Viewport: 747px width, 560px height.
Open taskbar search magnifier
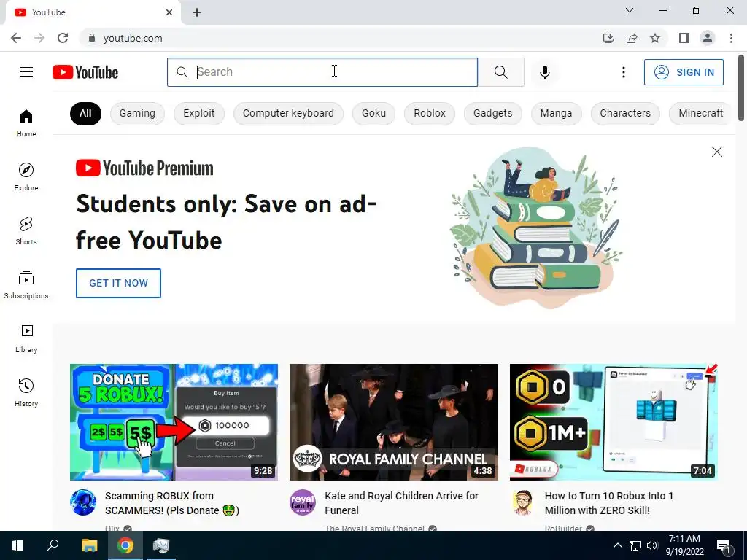coord(53,545)
